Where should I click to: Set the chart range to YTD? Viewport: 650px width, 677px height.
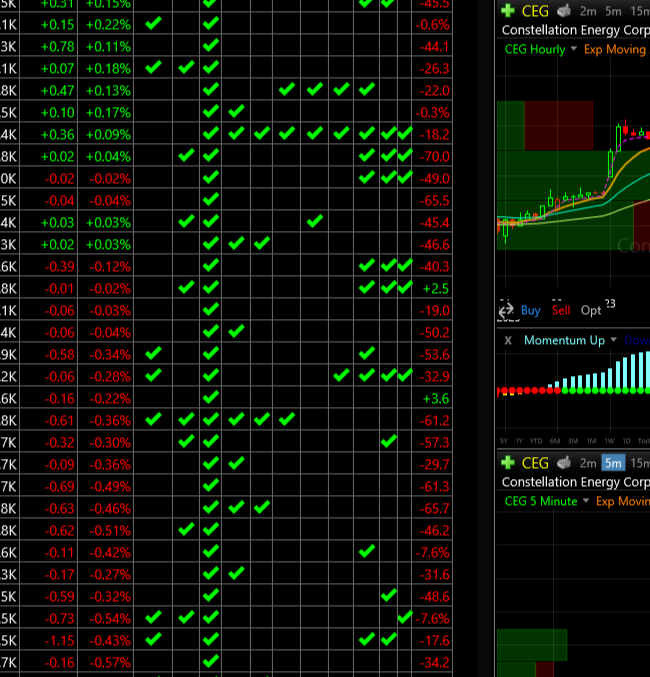point(536,441)
